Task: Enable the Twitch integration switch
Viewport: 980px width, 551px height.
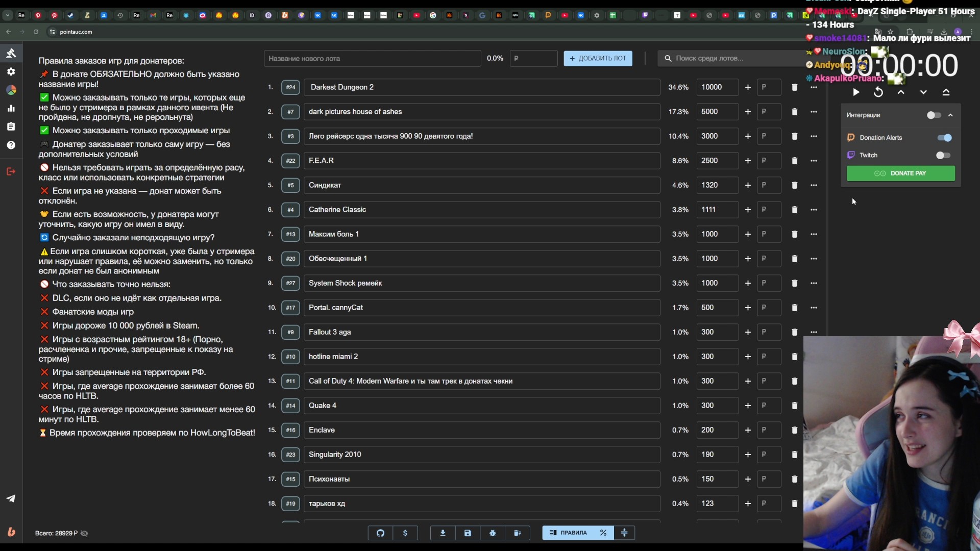Action: coord(943,155)
